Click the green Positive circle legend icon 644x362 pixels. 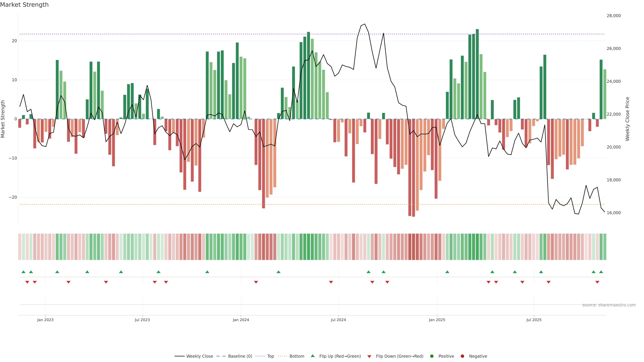click(432, 356)
